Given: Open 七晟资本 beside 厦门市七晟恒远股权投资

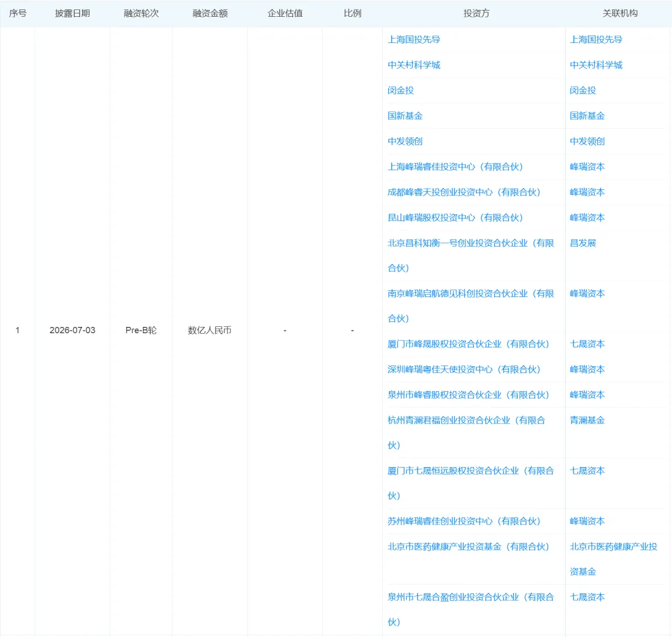Looking at the screenshot, I should [x=587, y=471].
